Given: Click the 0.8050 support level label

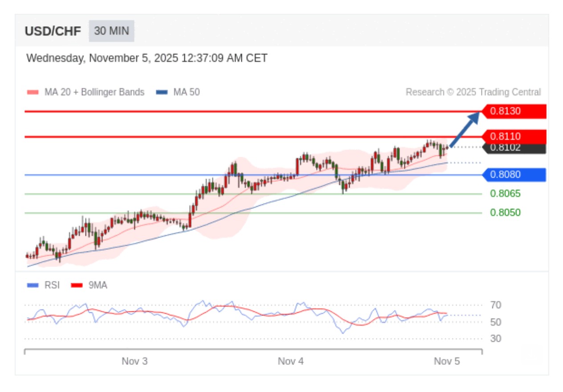Looking at the screenshot, I should tap(505, 212).
